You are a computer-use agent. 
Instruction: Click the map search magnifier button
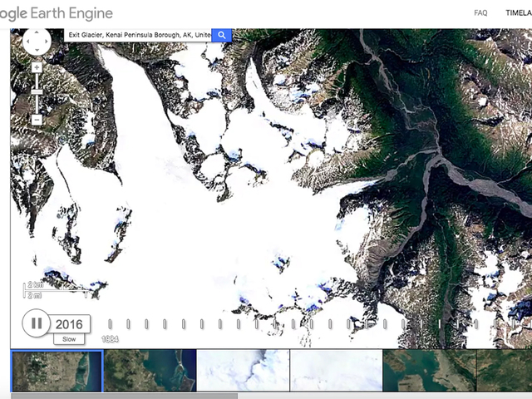click(x=222, y=35)
